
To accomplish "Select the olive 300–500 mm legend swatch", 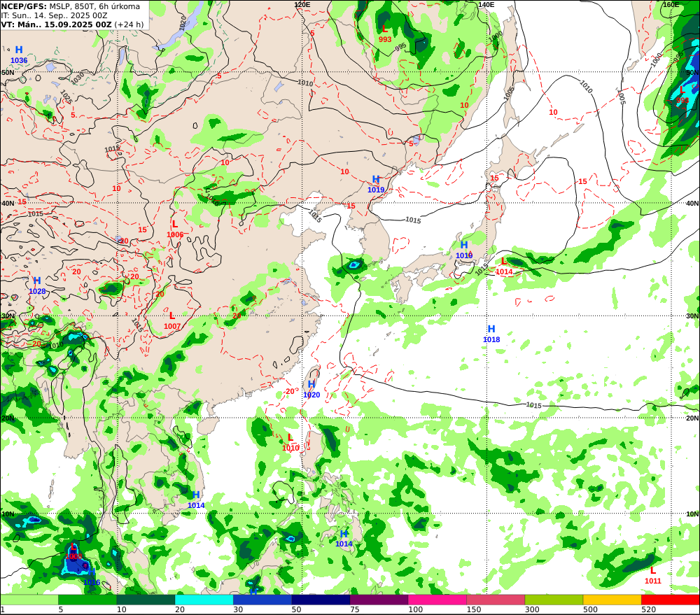I will (554, 600).
